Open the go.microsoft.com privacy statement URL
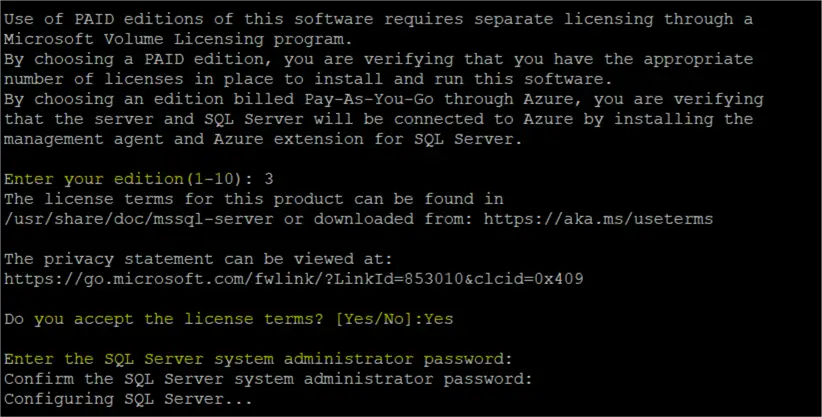Viewport: 822px width, 417px height. 294,278
